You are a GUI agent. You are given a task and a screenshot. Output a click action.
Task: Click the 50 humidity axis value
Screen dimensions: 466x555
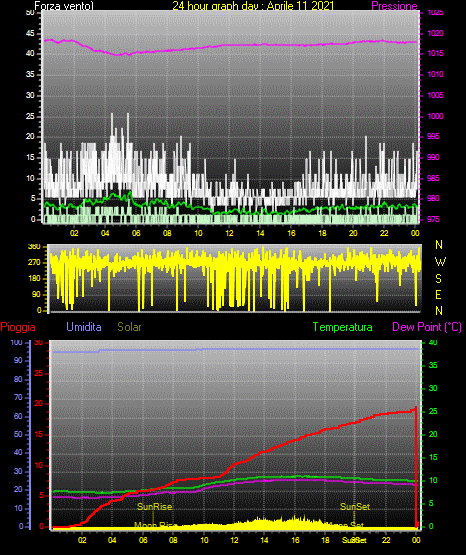coord(18,434)
